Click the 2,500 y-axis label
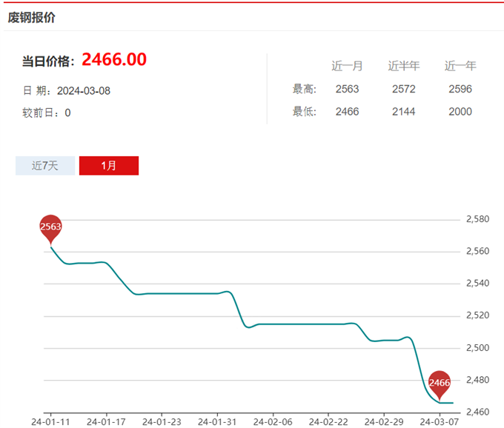504x428 pixels. pyautogui.click(x=477, y=348)
